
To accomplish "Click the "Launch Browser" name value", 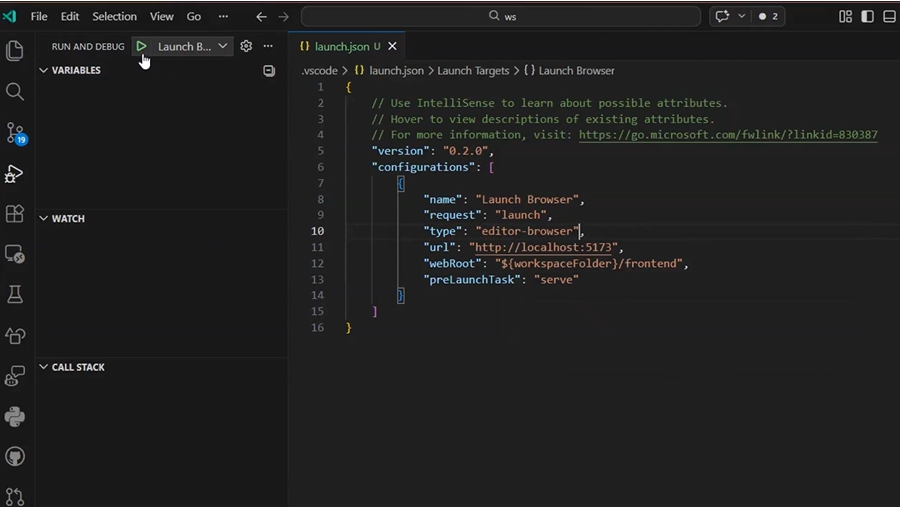I will 527,199.
